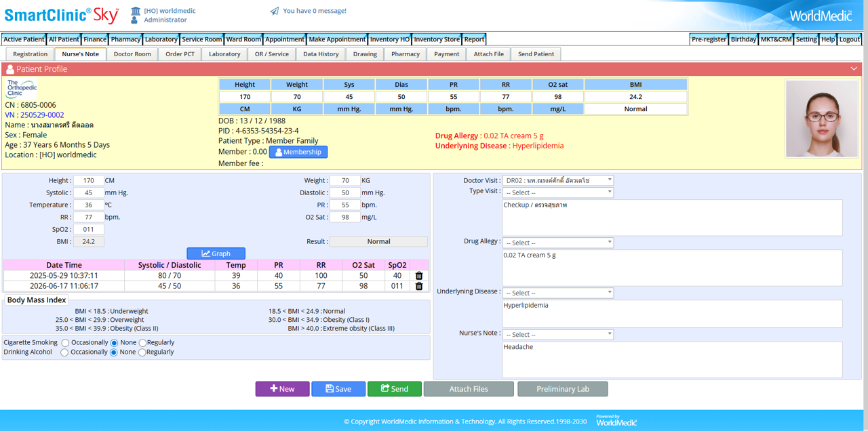868x431 pixels.
Task: Click the Administrator user icon
Action: (136, 20)
